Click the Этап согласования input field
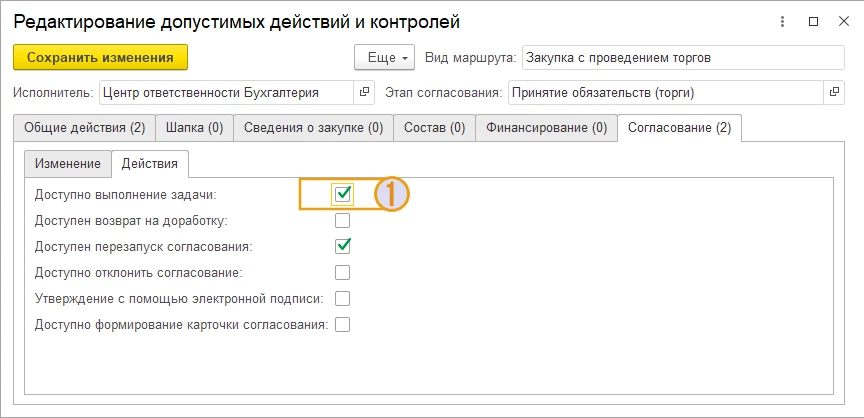This screenshot has width=864, height=418. pyautogui.click(x=666, y=93)
